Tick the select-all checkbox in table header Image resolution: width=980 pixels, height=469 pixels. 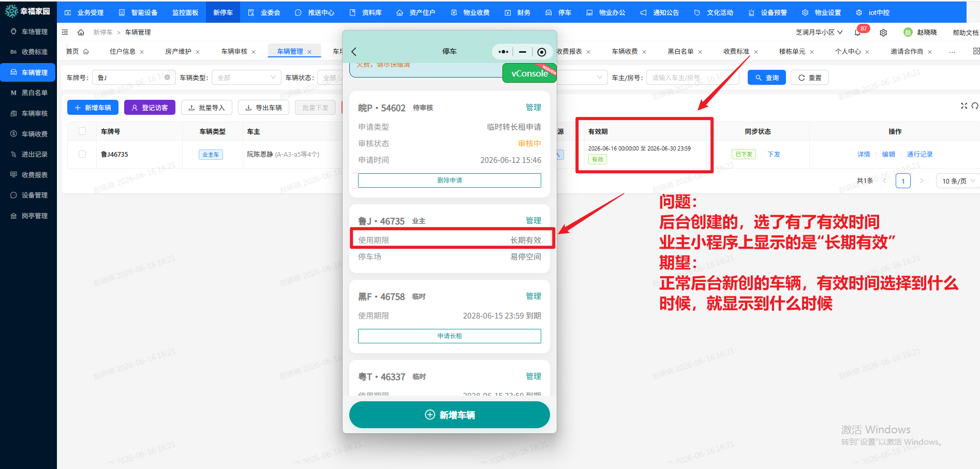point(82,131)
